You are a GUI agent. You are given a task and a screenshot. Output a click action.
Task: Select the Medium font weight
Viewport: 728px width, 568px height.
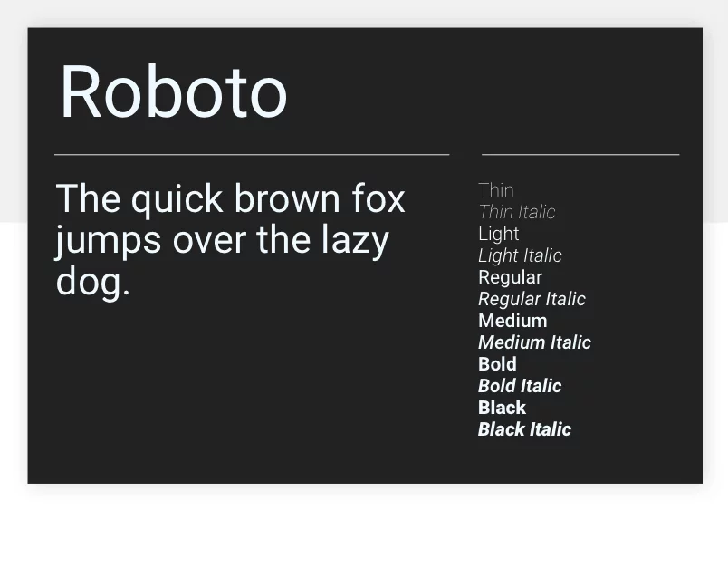click(x=512, y=321)
